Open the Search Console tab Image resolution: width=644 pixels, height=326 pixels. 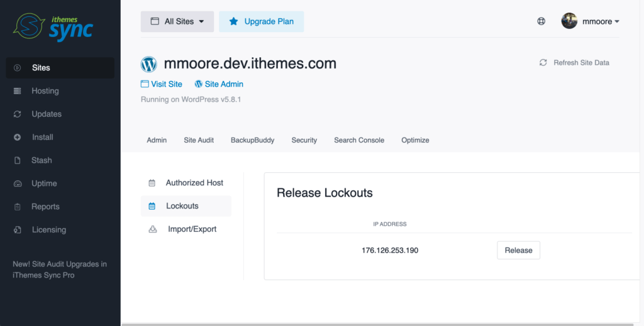[359, 140]
